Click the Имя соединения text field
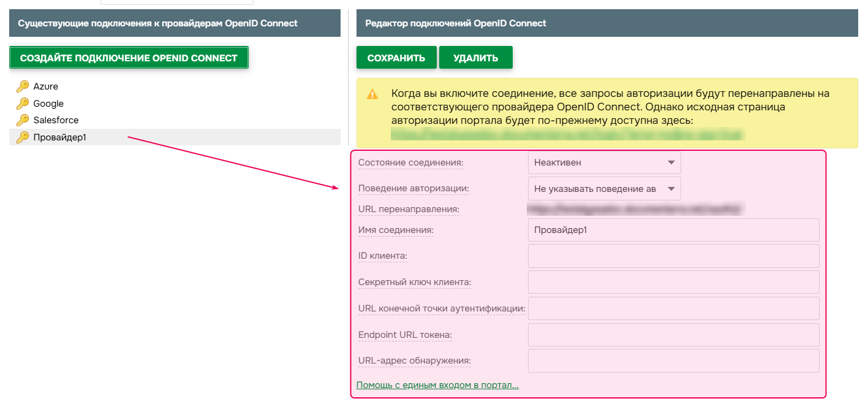This screenshot has height=412, width=868. pyautogui.click(x=673, y=230)
